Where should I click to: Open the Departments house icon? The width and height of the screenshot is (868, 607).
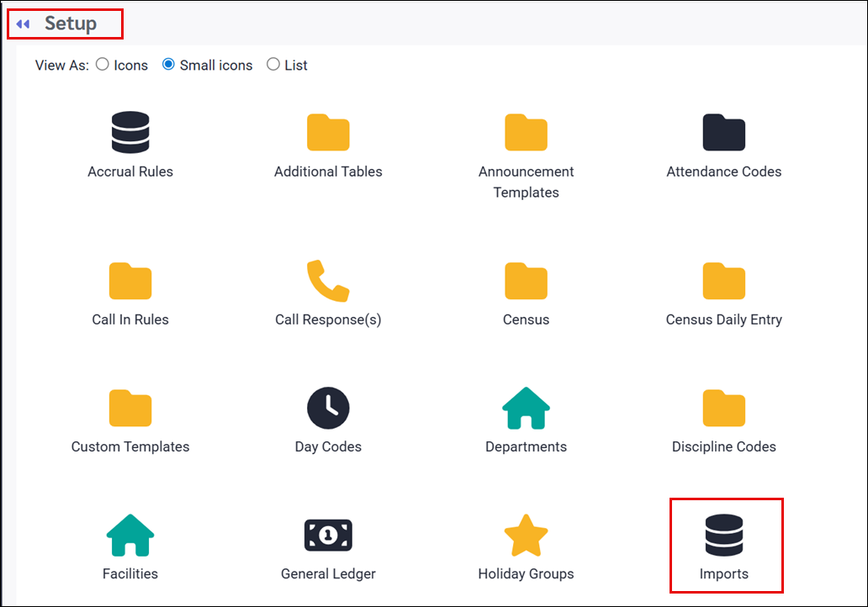pyautogui.click(x=526, y=409)
